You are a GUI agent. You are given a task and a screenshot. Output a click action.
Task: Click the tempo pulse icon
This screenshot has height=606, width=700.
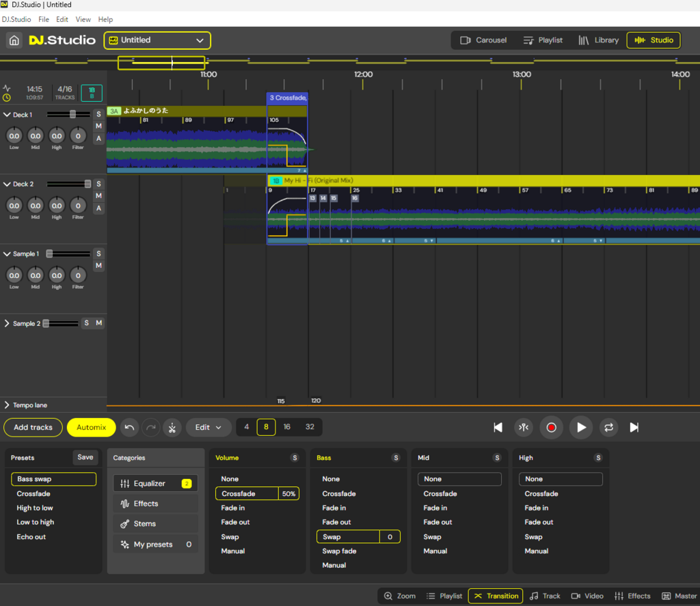[7, 88]
